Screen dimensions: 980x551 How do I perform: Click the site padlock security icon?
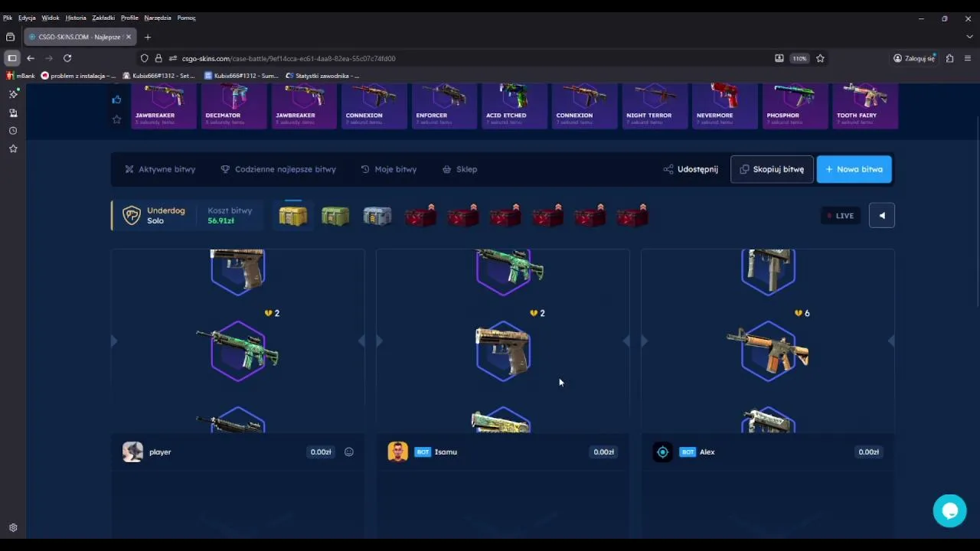pyautogui.click(x=158, y=58)
